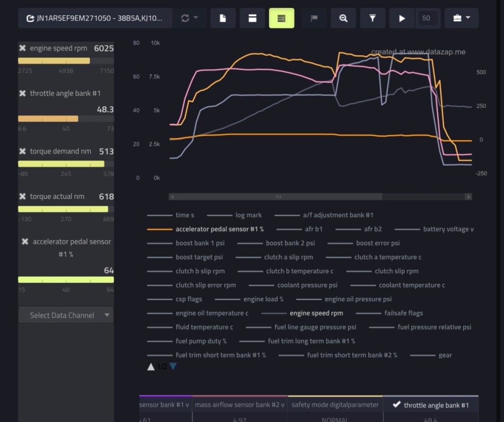Remove the torque demand nm gauge
Image resolution: width=504 pixels, height=422 pixels.
pos(23,151)
